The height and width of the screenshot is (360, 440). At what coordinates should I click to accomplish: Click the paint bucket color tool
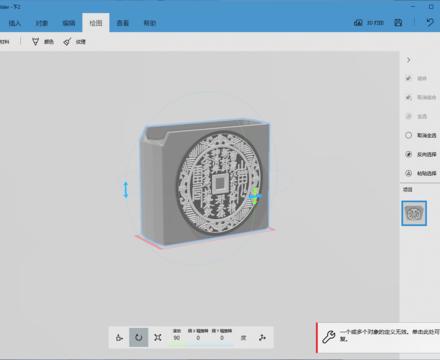click(35, 42)
